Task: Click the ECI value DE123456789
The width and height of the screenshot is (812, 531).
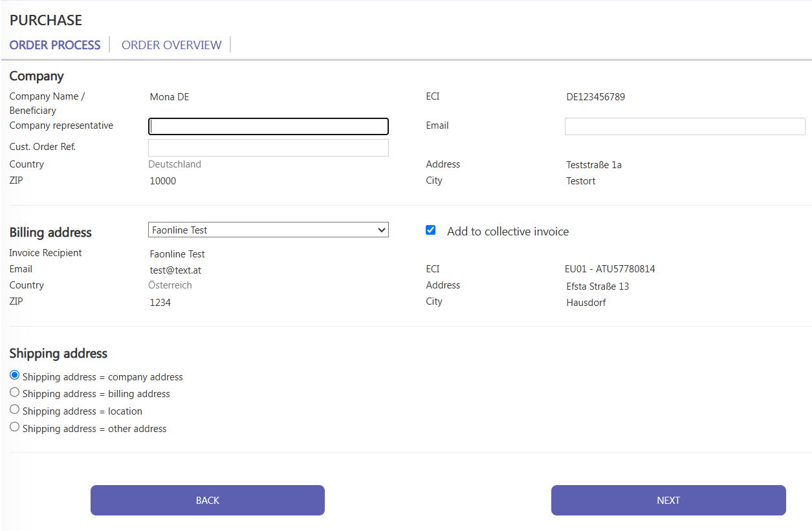Action: pos(595,97)
